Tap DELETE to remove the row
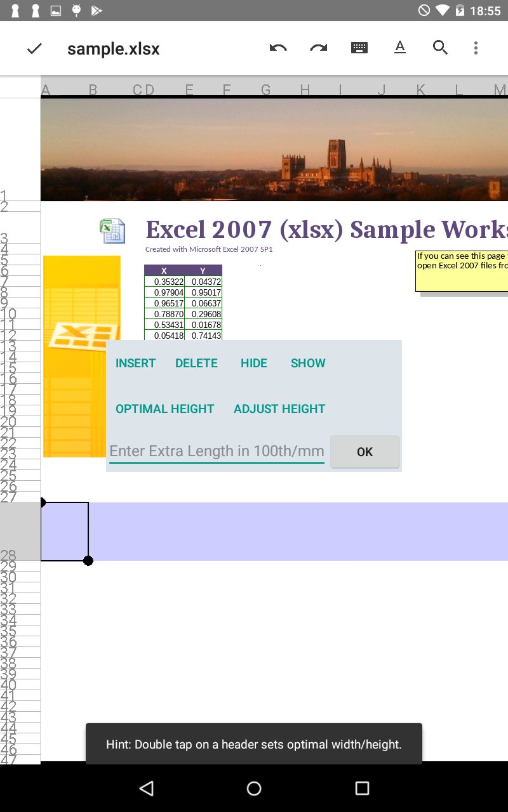Image resolution: width=508 pixels, height=812 pixels. tap(197, 363)
